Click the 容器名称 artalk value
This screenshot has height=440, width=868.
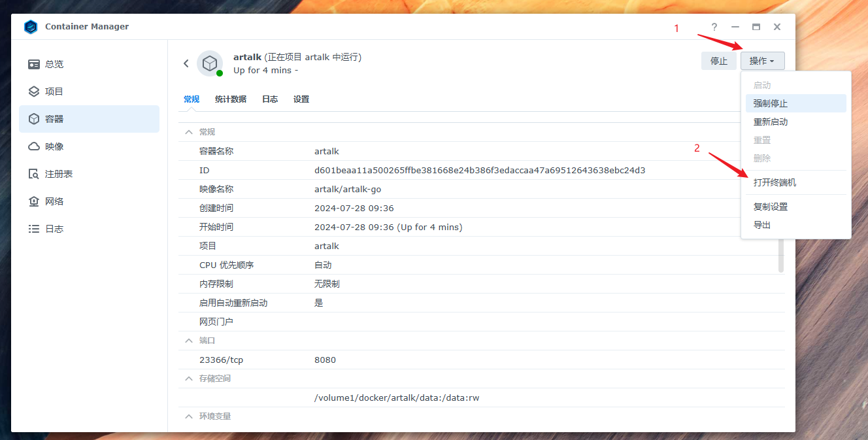coord(327,151)
